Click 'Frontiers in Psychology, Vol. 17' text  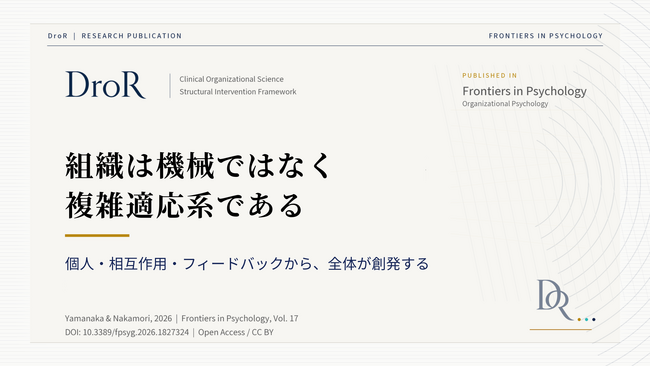240,318
